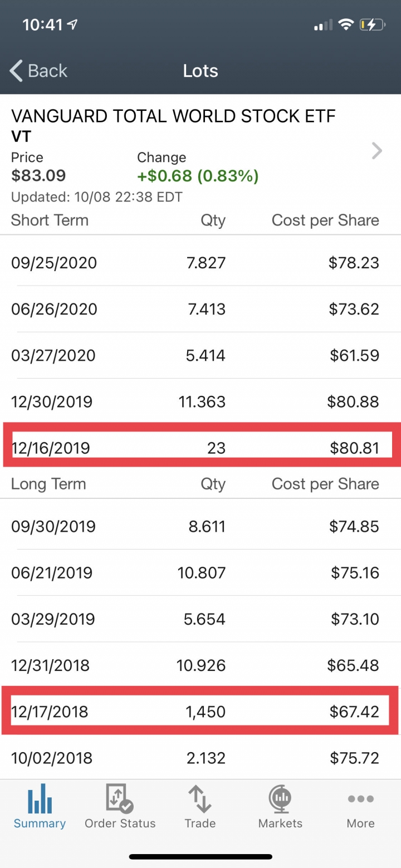This screenshot has height=868, width=401.
Task: Tap the 06/21/2019 lot at $75.16
Action: pos(200,572)
